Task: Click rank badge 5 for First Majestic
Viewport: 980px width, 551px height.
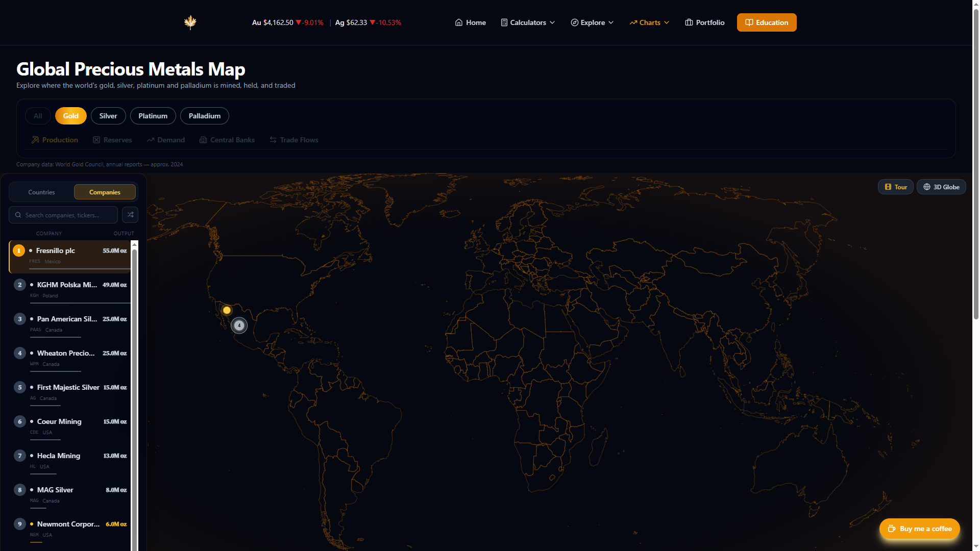Action: click(20, 387)
